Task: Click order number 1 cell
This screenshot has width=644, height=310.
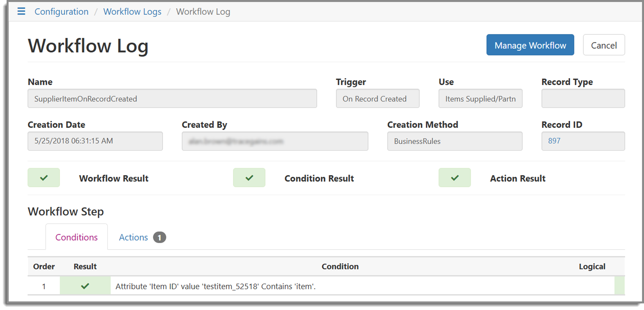Action: (x=44, y=286)
